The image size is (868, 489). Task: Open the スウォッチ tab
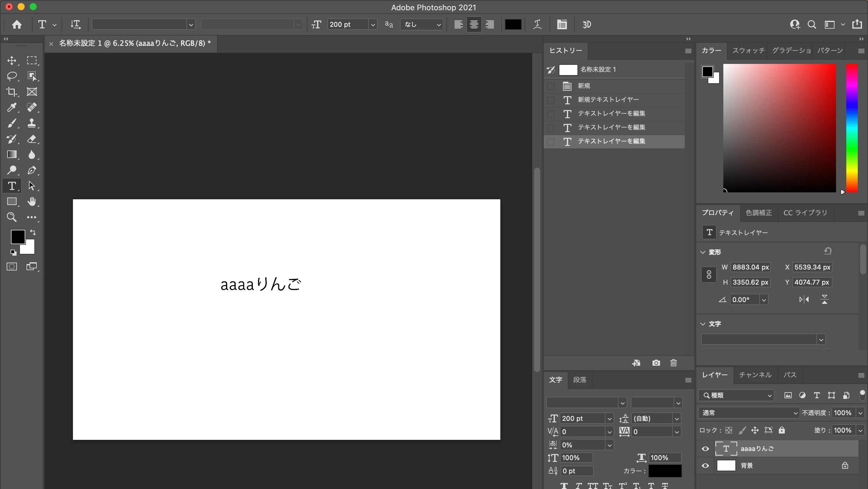(x=748, y=51)
